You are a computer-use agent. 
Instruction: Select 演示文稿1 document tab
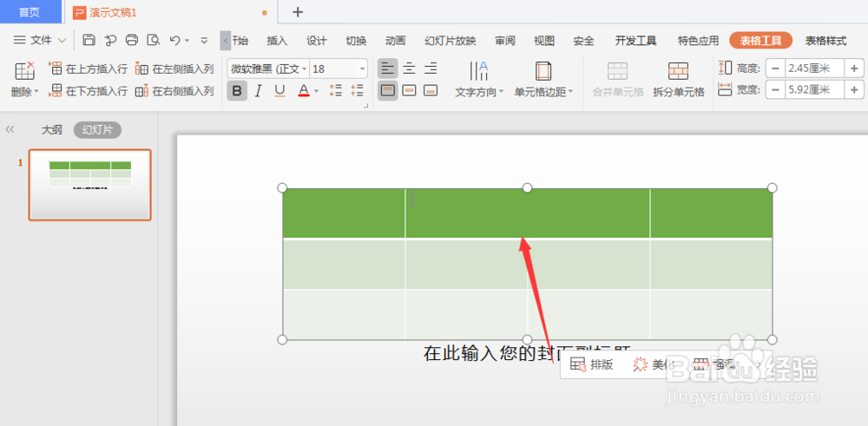coord(172,12)
